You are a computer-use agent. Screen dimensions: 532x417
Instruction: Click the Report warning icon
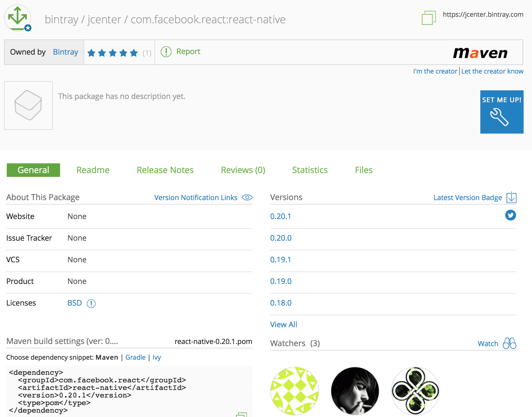[x=166, y=51]
